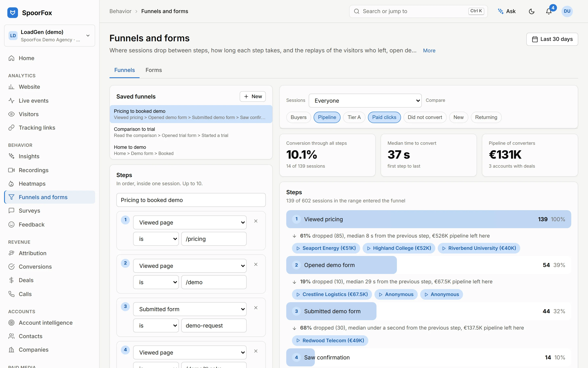The width and height of the screenshot is (588, 368).
Task: Open Tracking links page
Action: (50, 128)
